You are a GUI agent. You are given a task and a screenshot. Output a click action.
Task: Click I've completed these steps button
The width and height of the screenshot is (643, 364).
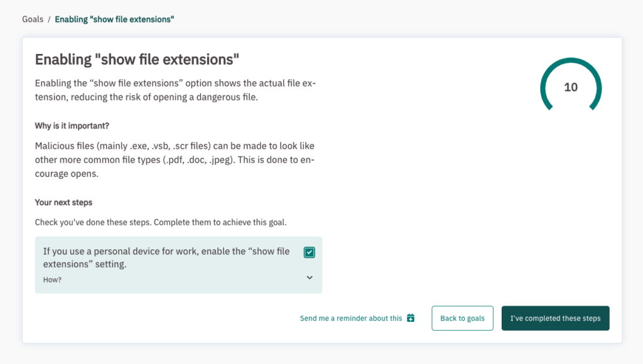click(555, 318)
